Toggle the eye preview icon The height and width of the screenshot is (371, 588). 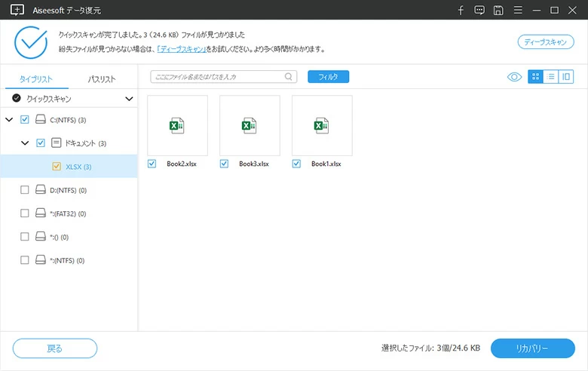point(515,76)
